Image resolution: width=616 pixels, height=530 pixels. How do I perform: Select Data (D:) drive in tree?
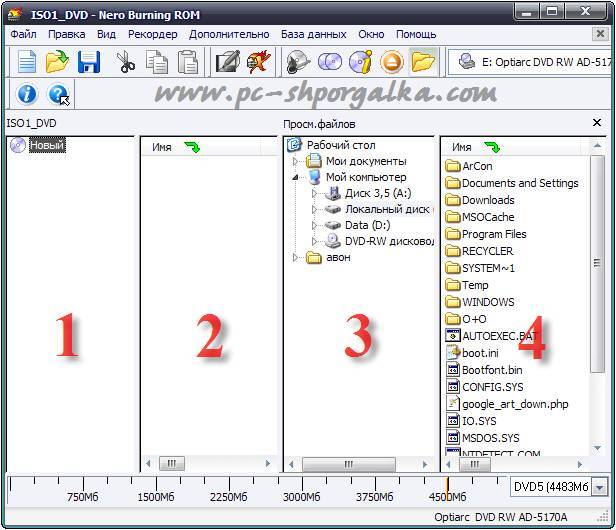(x=367, y=225)
